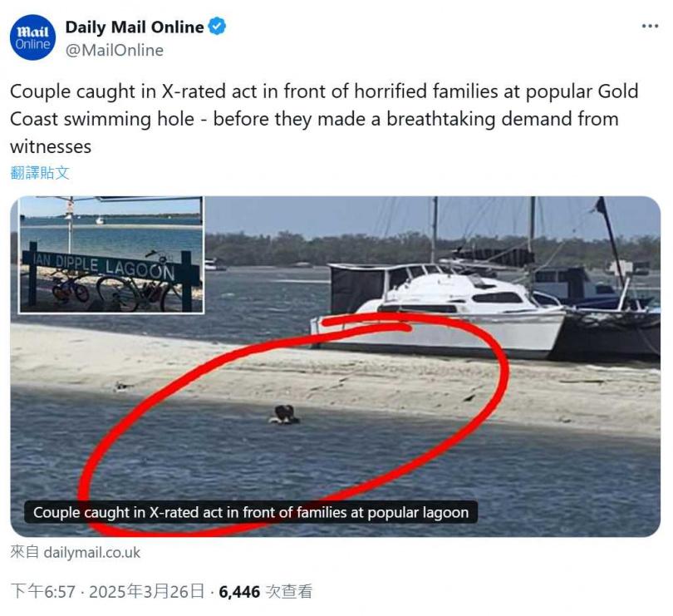673x616 pixels.
Task: Open the @MailOnline handle link
Action: 114,50
